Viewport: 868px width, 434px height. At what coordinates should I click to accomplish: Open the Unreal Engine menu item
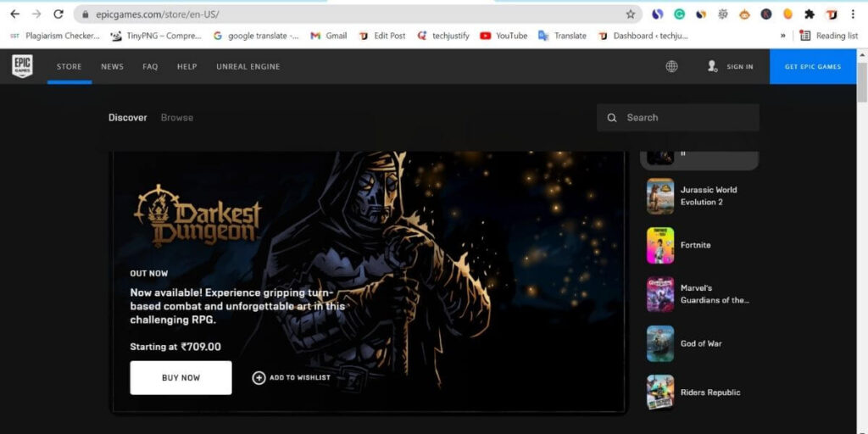tap(248, 67)
